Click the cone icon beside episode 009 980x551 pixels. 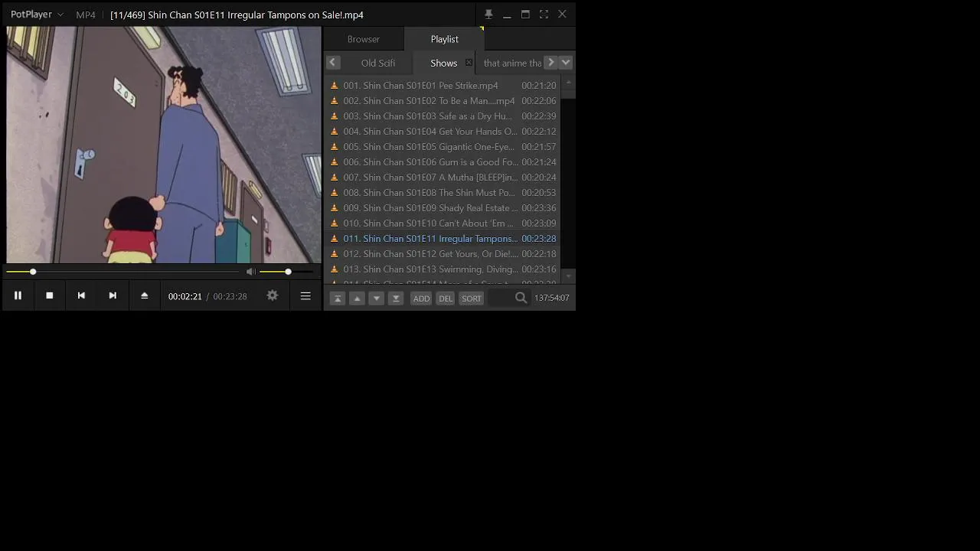334,208
